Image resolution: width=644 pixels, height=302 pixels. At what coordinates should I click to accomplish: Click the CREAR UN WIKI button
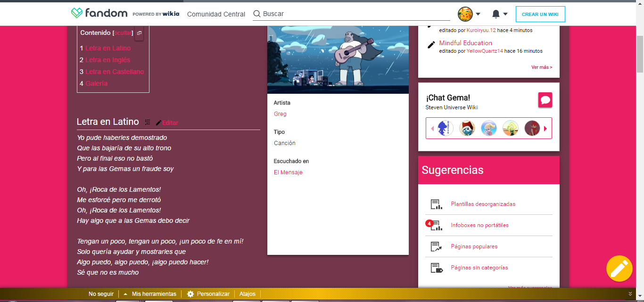point(540,14)
